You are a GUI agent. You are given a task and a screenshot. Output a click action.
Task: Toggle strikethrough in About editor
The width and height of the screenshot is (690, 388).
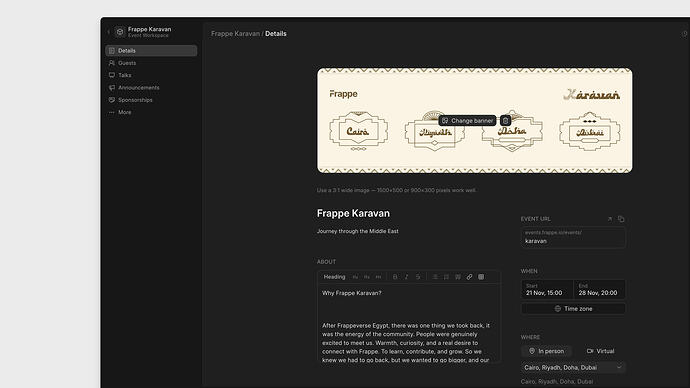418,277
